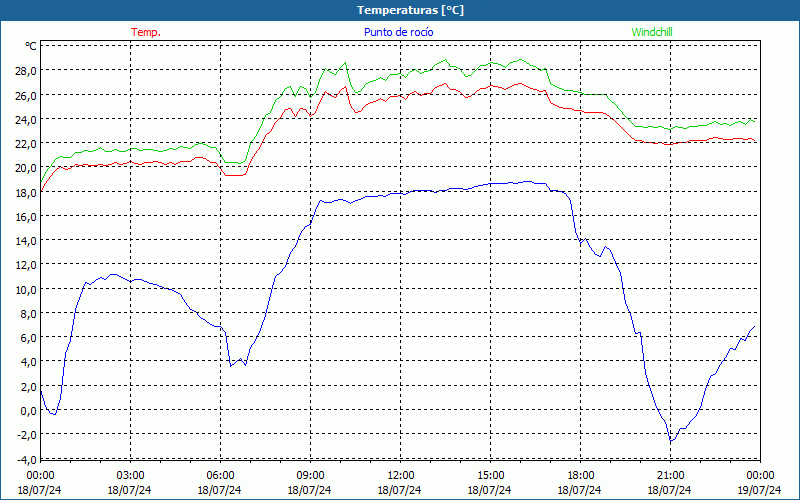Screen dimensions: 800x500
Task: Click the '16,0' y-axis value
Action: (26, 216)
